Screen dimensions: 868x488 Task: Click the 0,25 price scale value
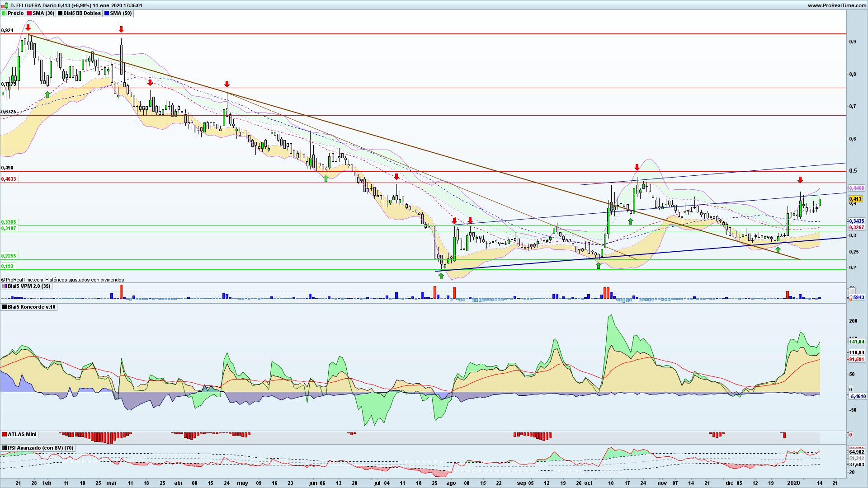tap(854, 252)
